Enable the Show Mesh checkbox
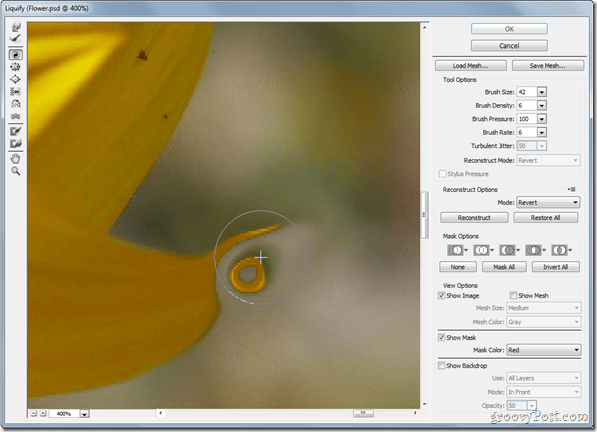 [x=513, y=295]
